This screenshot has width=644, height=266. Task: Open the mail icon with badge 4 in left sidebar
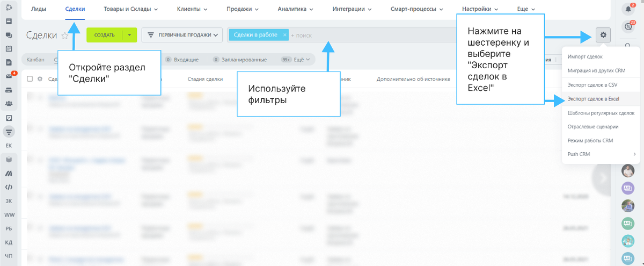pos(9,76)
